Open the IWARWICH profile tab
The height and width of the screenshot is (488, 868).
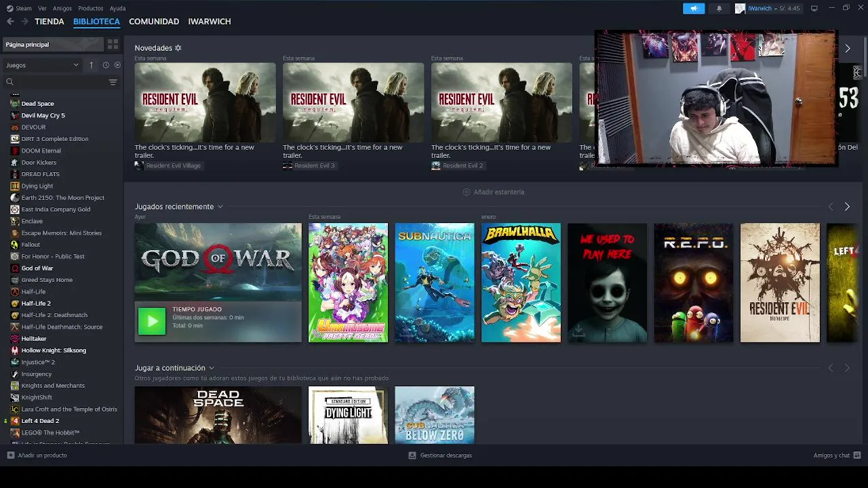210,22
